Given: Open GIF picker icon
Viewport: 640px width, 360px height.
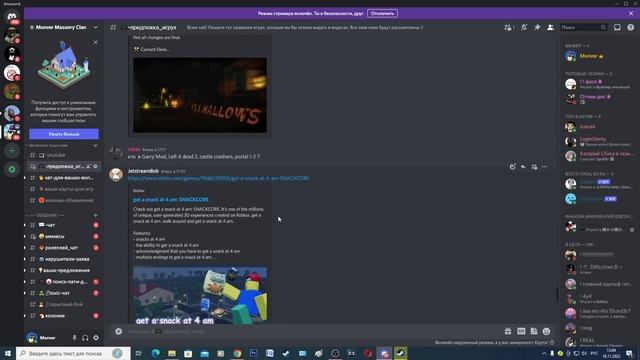Looking at the screenshot, I should click(x=521, y=331).
